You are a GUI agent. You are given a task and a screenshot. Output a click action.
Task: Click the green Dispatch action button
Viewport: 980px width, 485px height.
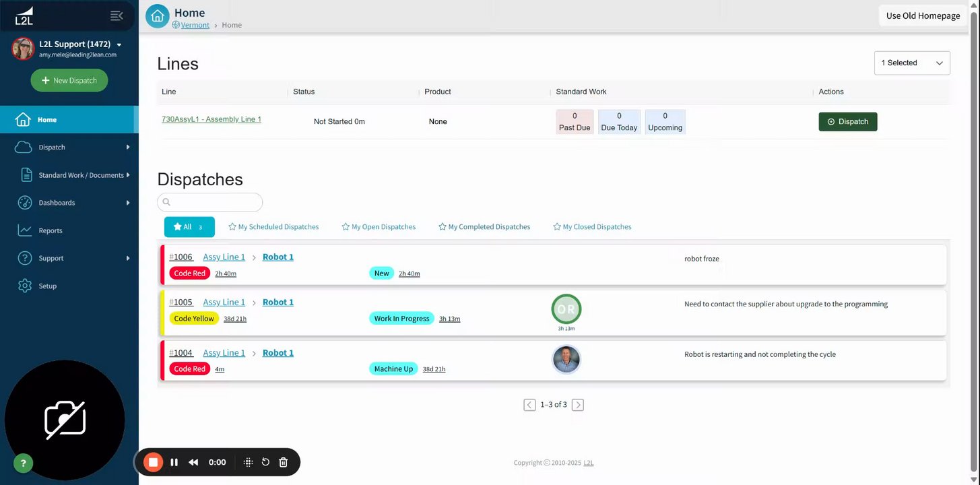click(x=848, y=122)
